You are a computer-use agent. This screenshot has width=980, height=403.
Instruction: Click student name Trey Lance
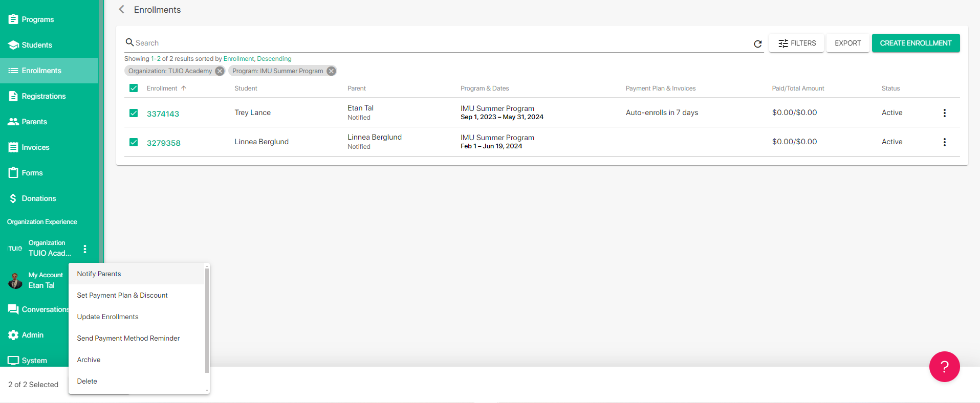[x=253, y=113]
